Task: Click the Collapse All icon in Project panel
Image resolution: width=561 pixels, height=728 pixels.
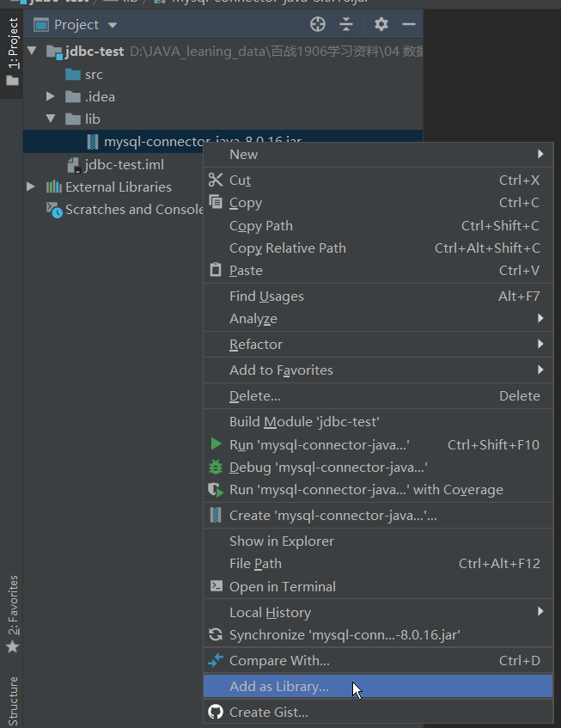Action: [x=346, y=24]
